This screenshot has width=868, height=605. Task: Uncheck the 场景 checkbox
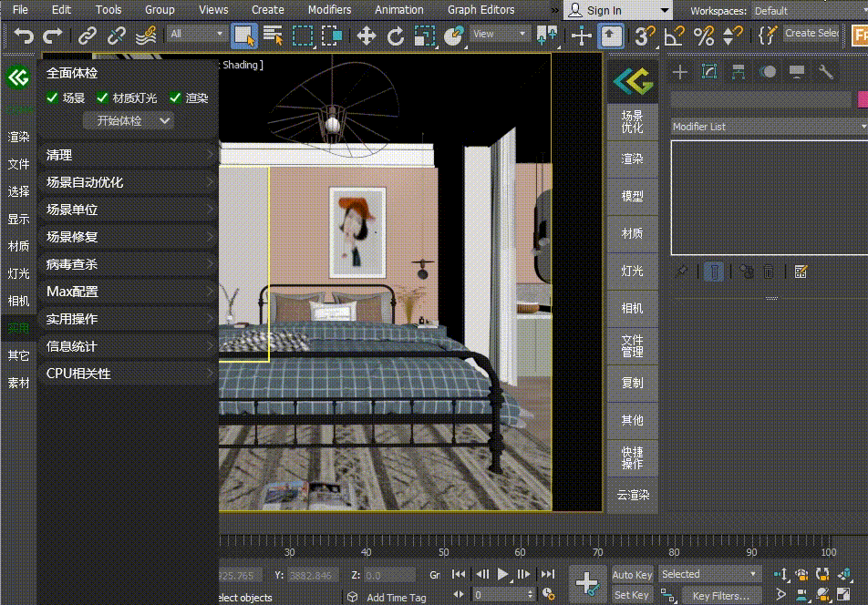tap(52, 97)
